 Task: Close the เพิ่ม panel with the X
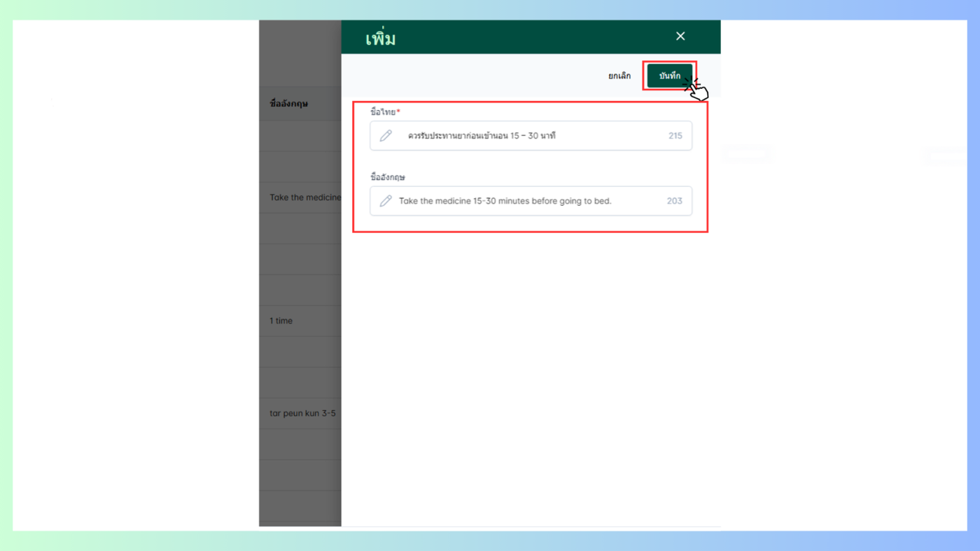[680, 36]
